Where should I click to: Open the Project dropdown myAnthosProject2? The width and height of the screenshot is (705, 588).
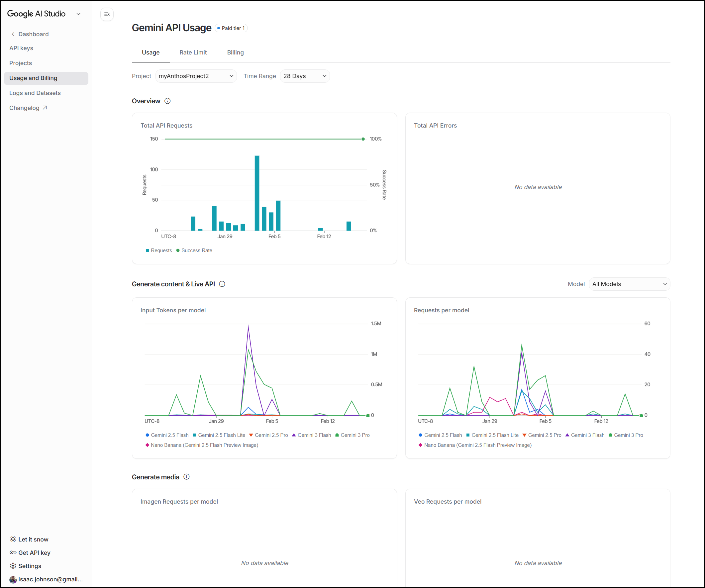tap(196, 76)
